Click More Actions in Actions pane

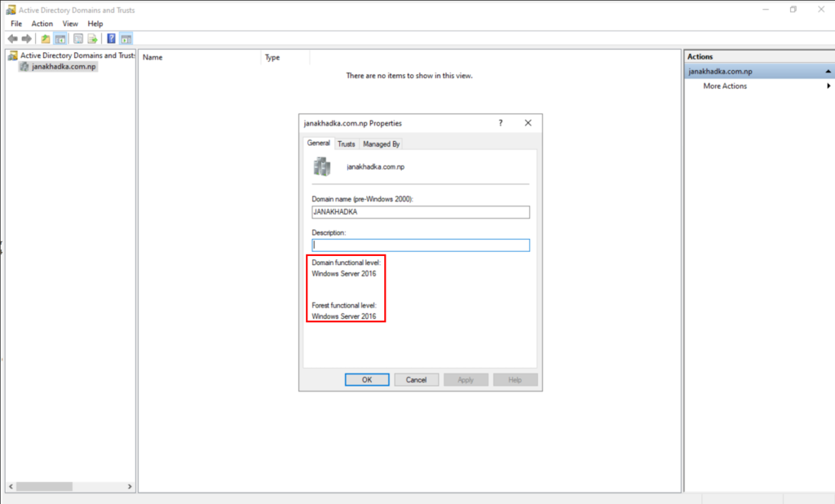(x=725, y=86)
